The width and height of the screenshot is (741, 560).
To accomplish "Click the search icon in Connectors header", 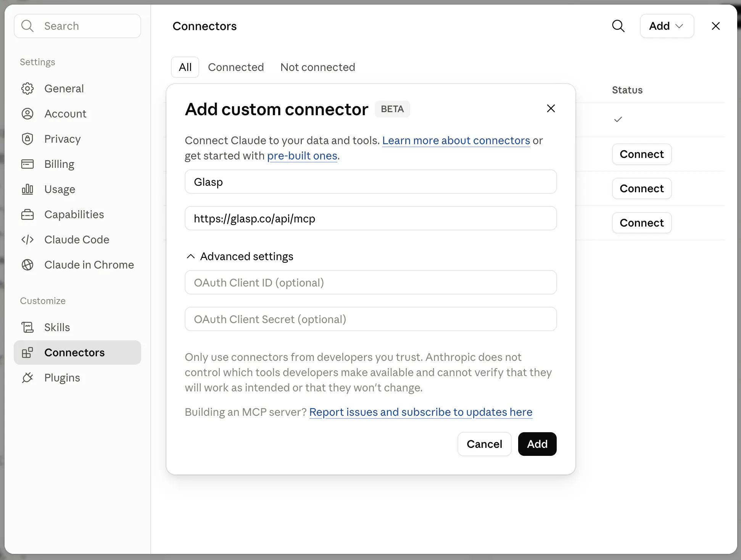I will 618,26.
